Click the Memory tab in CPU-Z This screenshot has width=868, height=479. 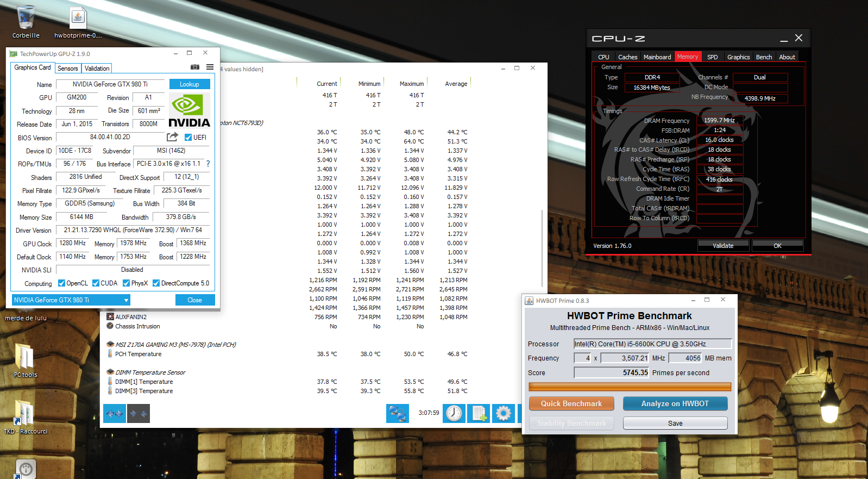point(688,57)
